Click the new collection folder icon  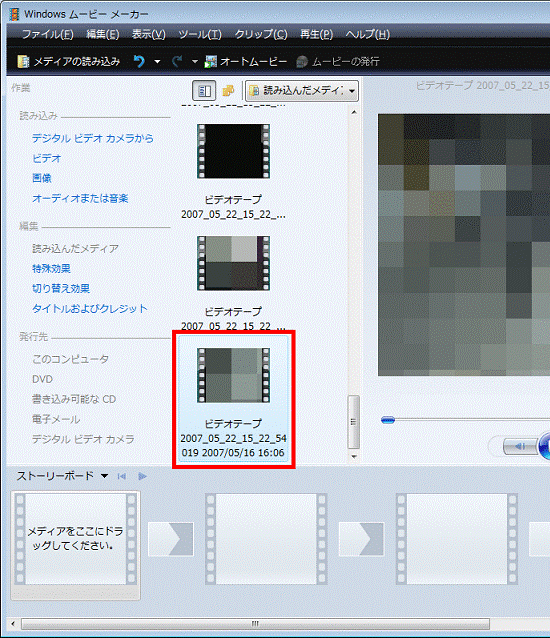229,90
